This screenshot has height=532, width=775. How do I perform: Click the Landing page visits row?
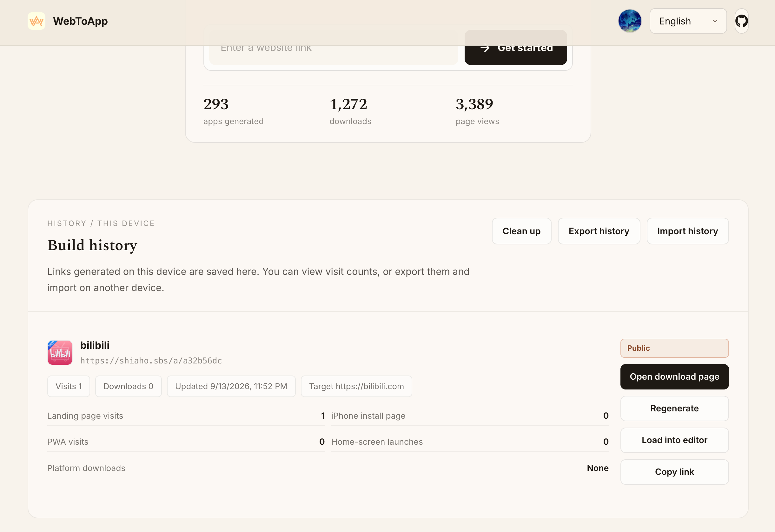186,416
